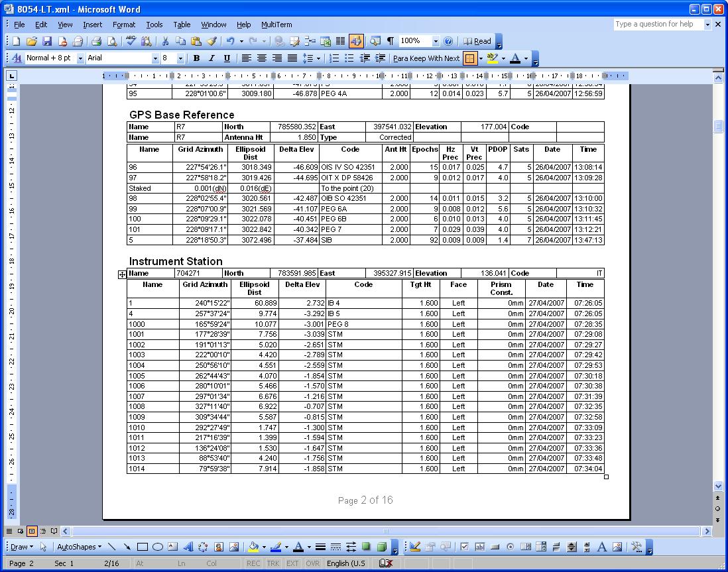Click the Para Keep With Next button

click(x=426, y=58)
